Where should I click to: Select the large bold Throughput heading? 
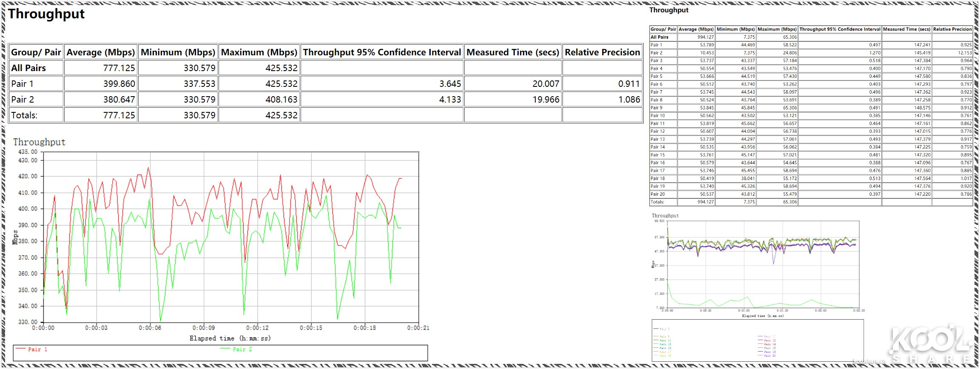click(x=46, y=14)
